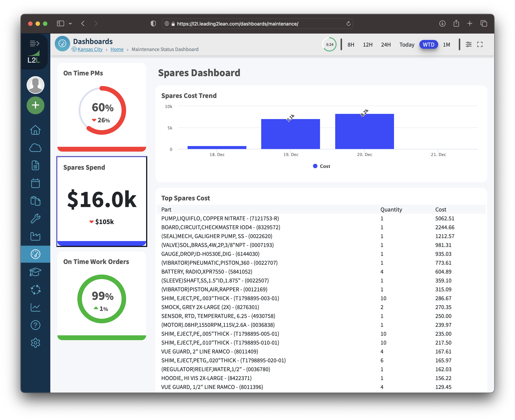The image size is (515, 420).
Task: Click Safari share icon
Action: pyautogui.click(x=456, y=23)
